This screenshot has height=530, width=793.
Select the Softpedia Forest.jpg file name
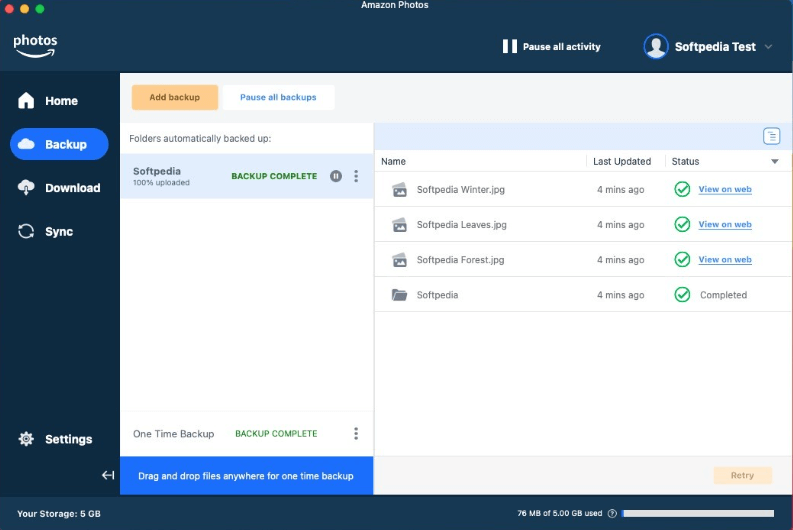[460, 260]
